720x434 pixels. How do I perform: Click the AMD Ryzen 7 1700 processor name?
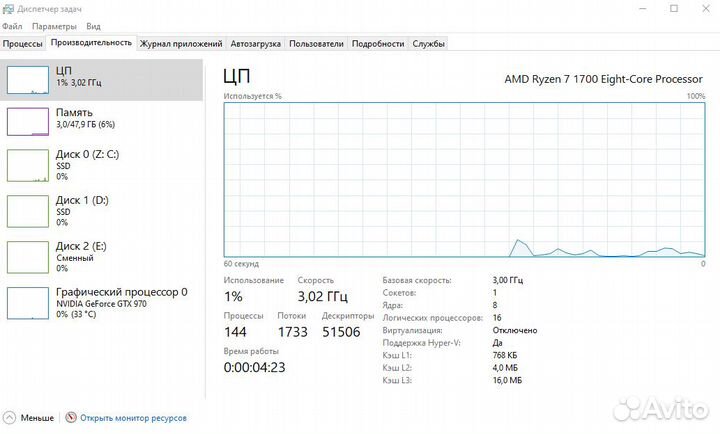pos(603,79)
